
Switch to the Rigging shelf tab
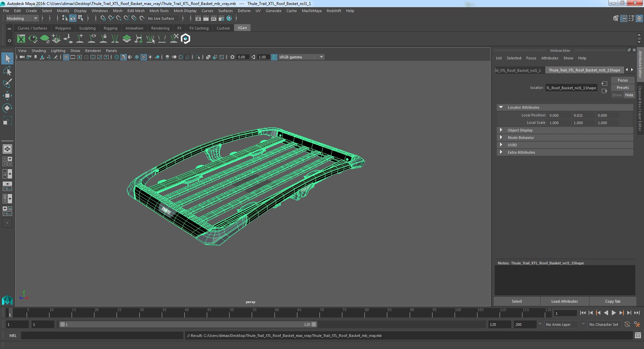110,28
